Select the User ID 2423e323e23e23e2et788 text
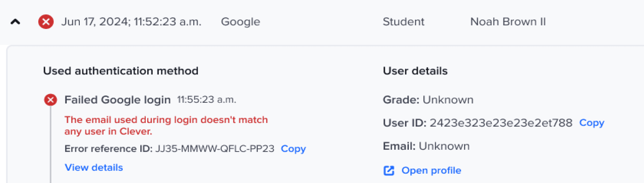This screenshot has width=644, height=183. pyautogui.click(x=501, y=123)
